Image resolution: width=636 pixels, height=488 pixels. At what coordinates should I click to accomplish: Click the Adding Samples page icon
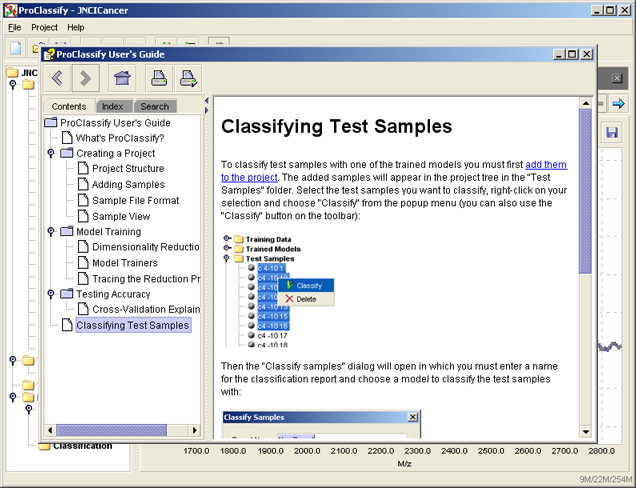pyautogui.click(x=83, y=184)
